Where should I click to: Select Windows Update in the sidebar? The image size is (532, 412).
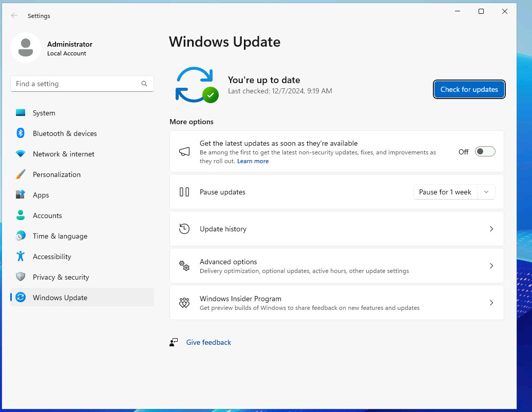[60, 298]
